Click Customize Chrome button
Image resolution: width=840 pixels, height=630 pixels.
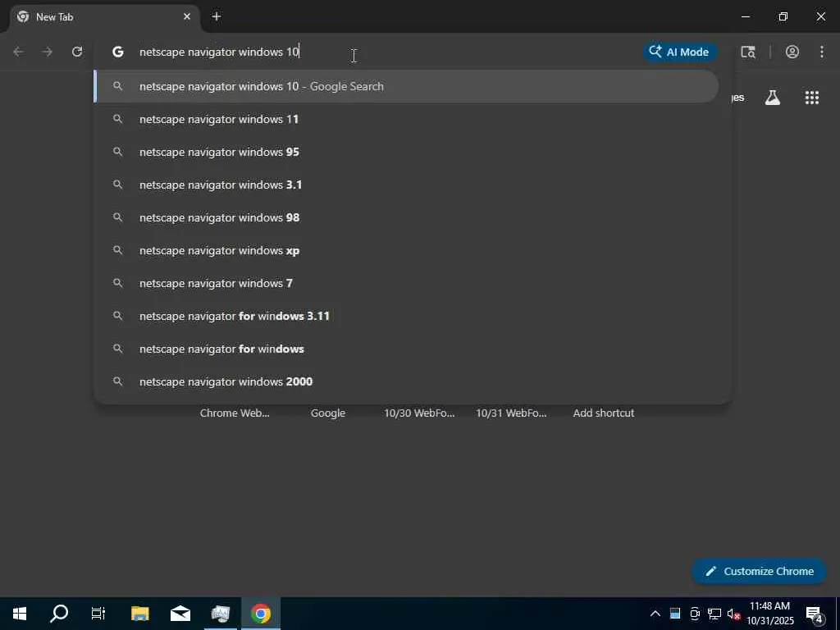point(759,571)
